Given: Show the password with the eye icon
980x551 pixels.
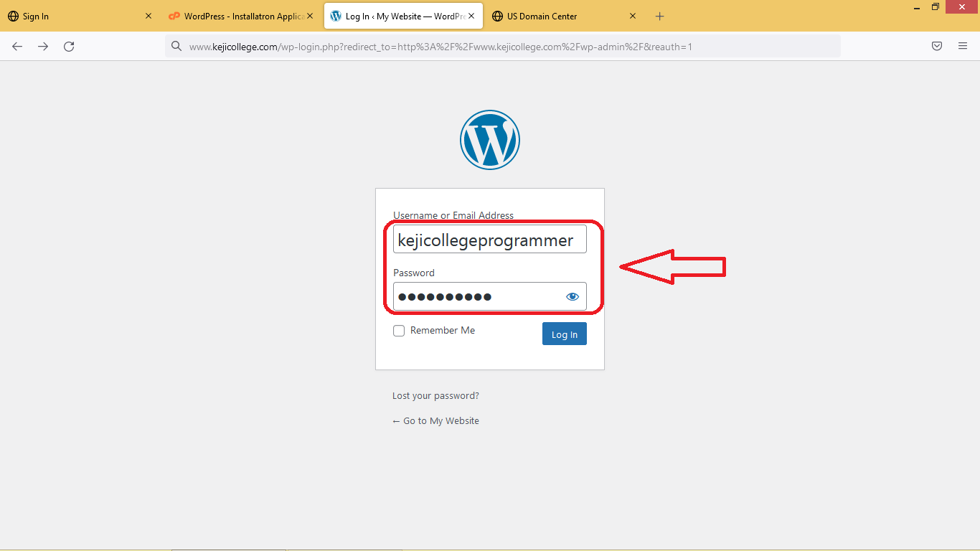Looking at the screenshot, I should (573, 296).
